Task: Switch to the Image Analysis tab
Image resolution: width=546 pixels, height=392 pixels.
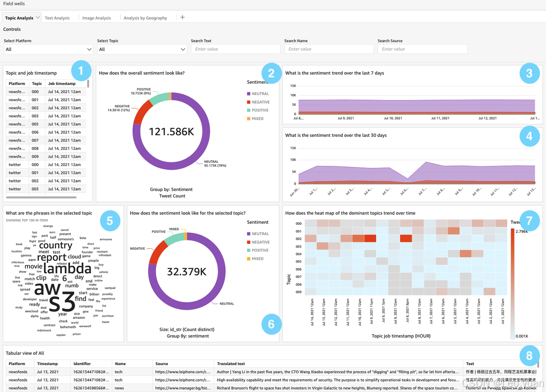Action: [x=96, y=18]
